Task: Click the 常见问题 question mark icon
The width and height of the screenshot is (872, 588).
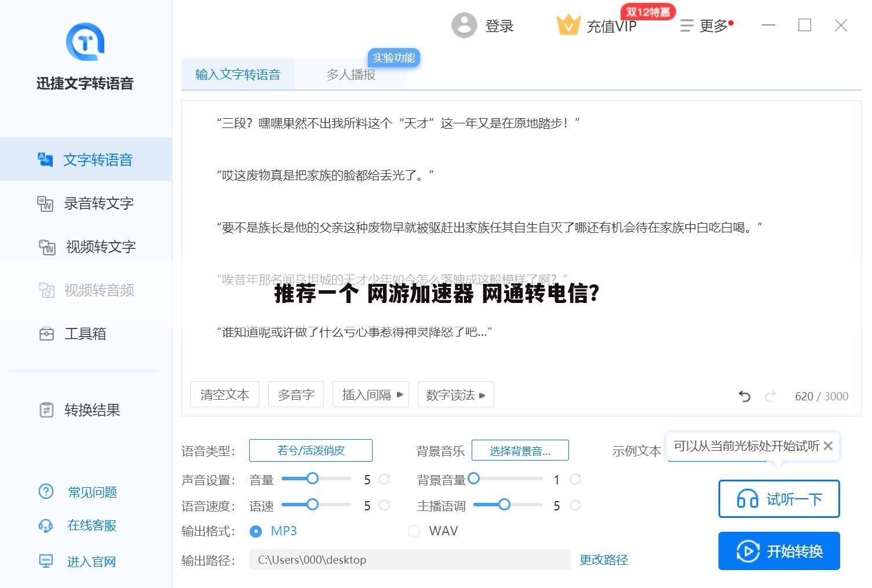Action: (46, 492)
